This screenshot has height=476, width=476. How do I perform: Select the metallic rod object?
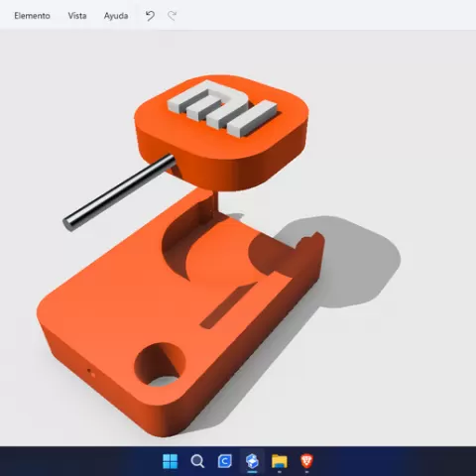click(x=119, y=192)
